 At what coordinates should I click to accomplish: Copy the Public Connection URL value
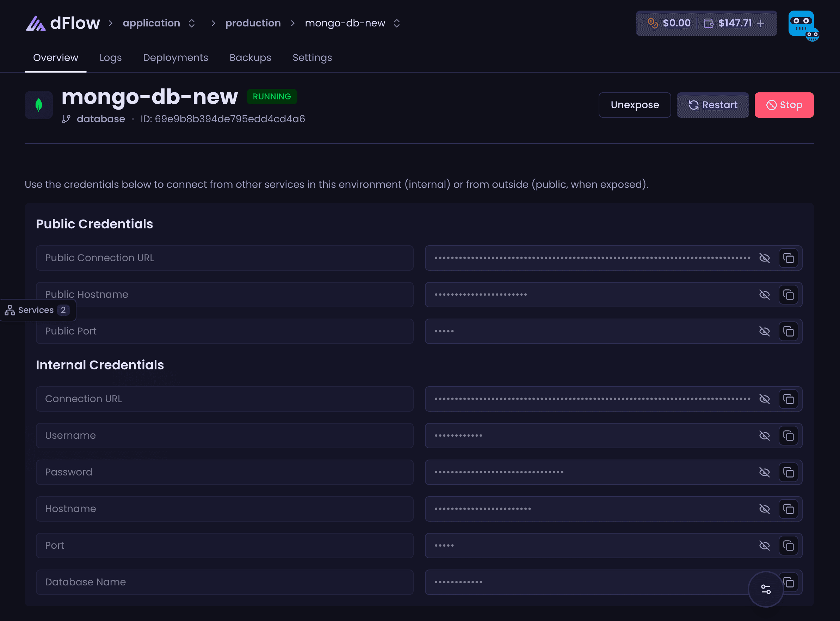(x=788, y=258)
